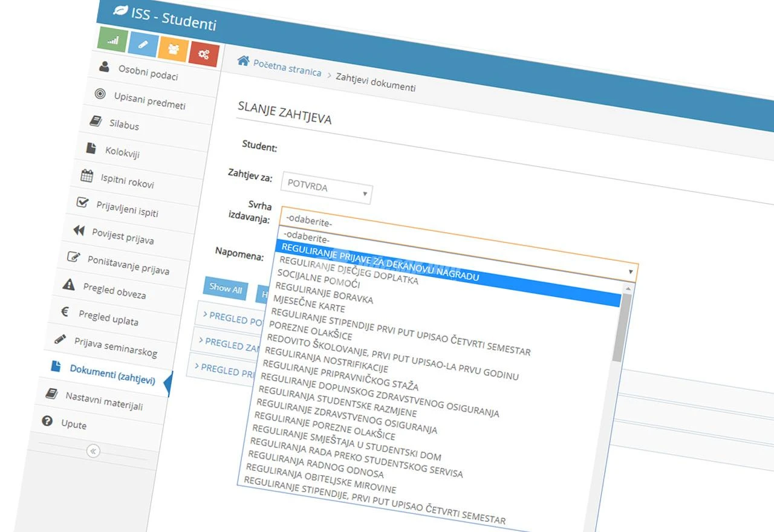Collapse the sidebar with double-arrow button

point(93,450)
